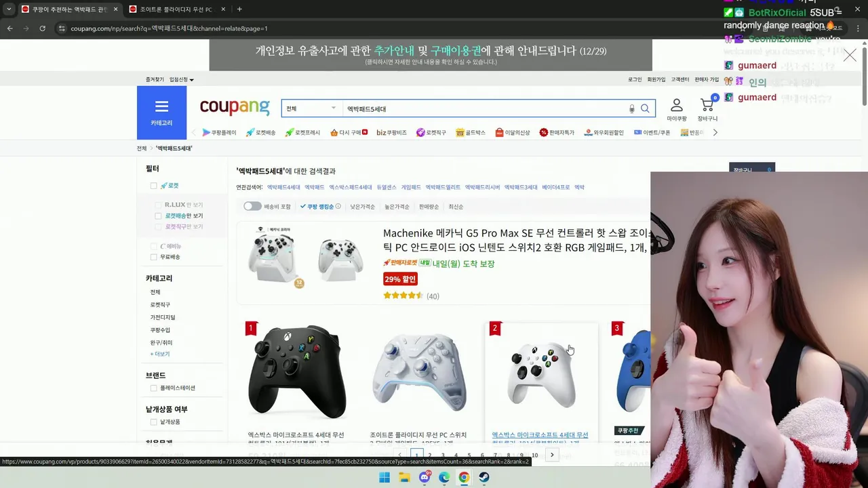Image resolution: width=868 pixels, height=488 pixels.
Task: Open 고객센터 link
Action: click(x=680, y=79)
